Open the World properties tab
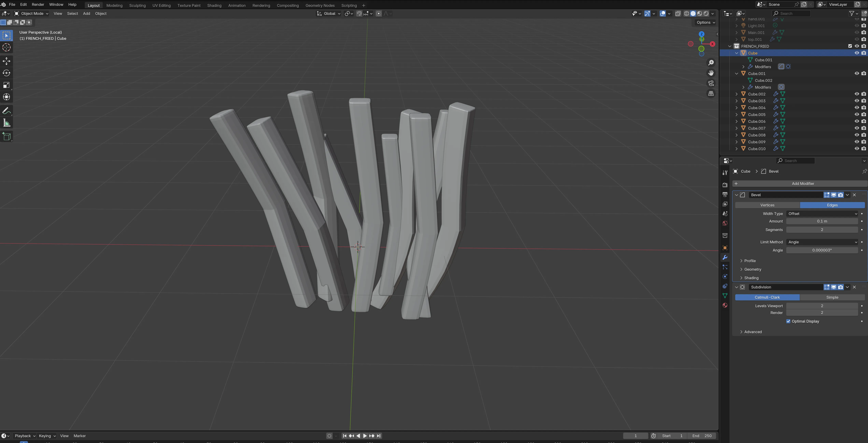 (x=725, y=223)
